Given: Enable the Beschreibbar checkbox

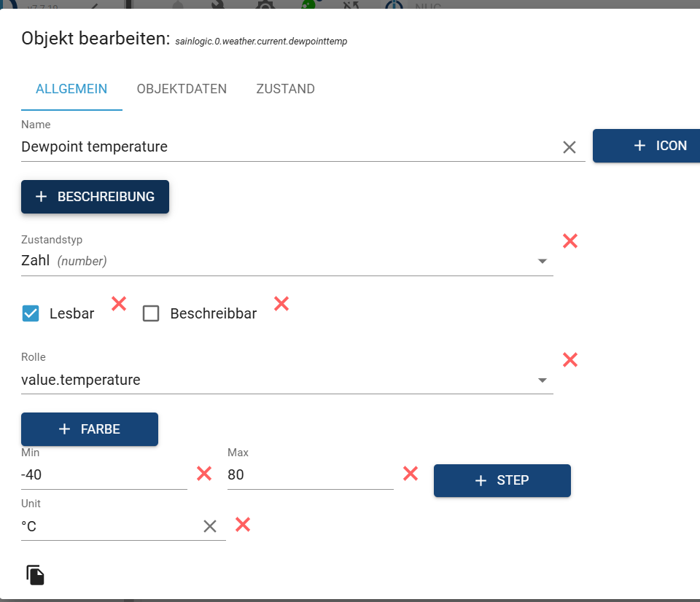Looking at the screenshot, I should (151, 314).
